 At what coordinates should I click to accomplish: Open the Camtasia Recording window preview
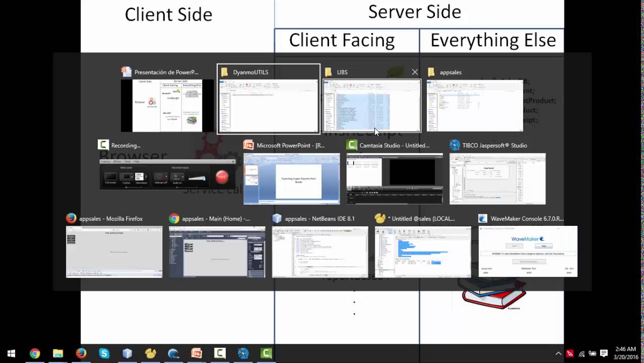pos(168,174)
